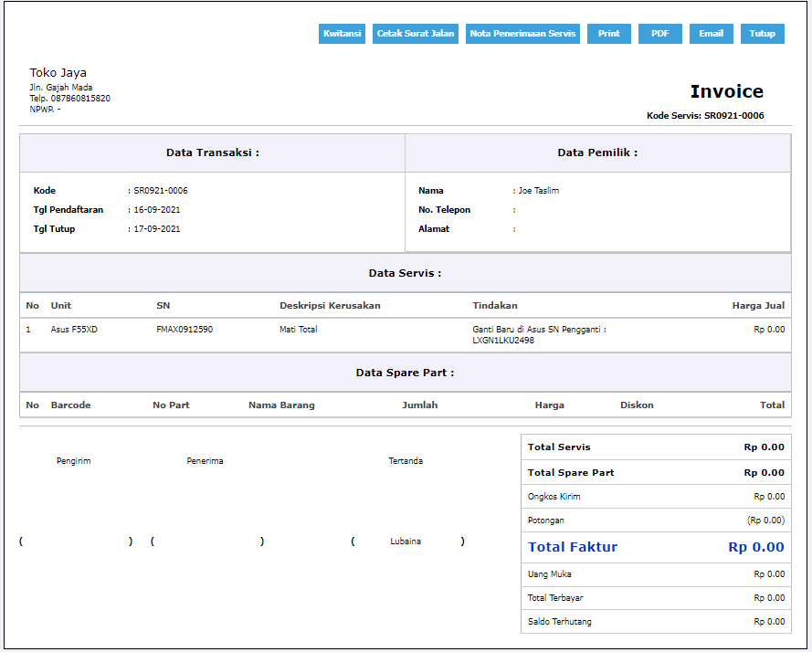Click damage description Mati Total

tap(299, 330)
